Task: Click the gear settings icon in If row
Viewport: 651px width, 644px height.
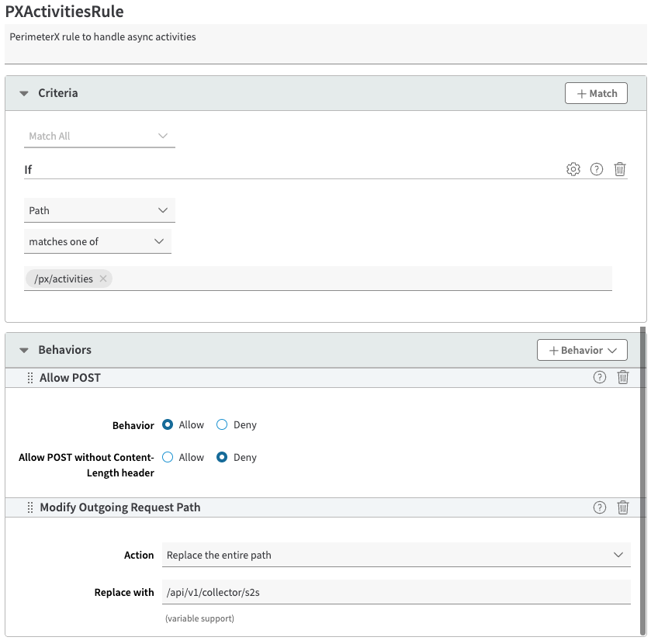Action: (573, 169)
